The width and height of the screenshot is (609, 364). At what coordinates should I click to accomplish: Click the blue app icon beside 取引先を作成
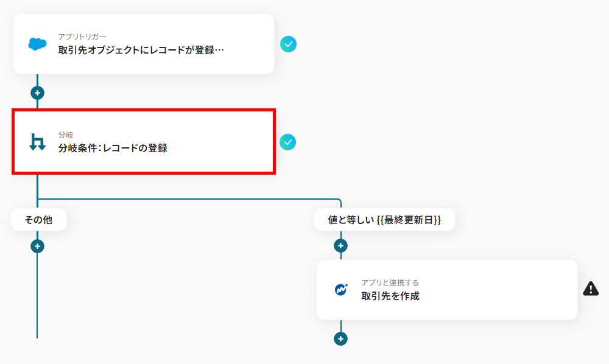341,290
